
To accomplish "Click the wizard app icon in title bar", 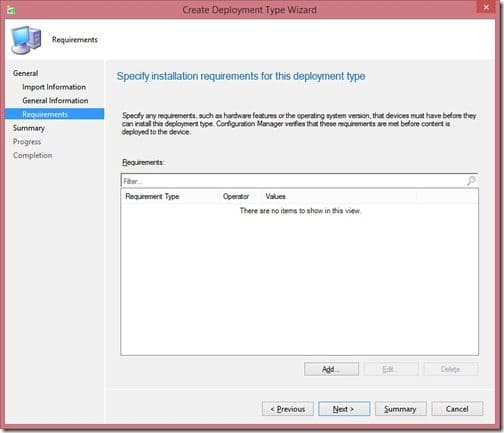I will (x=11, y=10).
